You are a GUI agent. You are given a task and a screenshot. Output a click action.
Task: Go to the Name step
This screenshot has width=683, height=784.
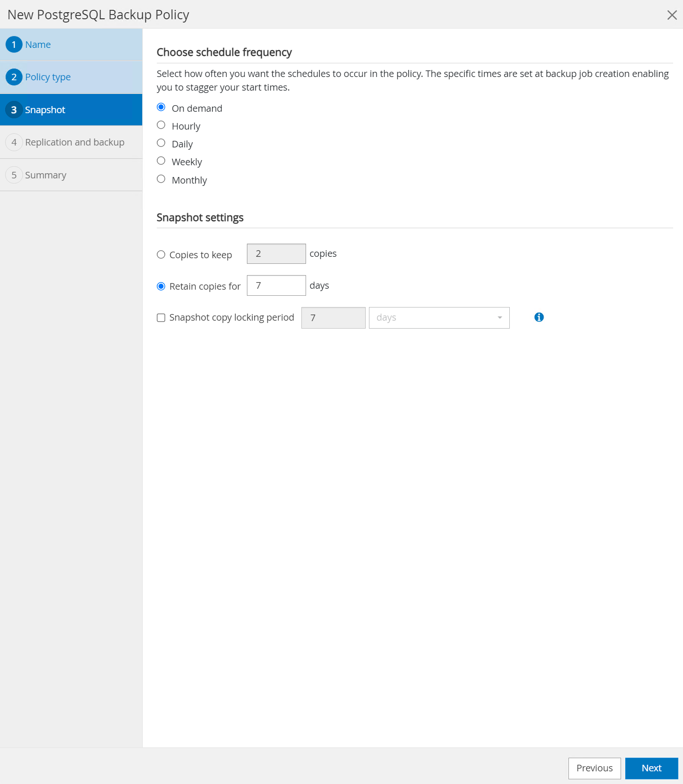38,45
